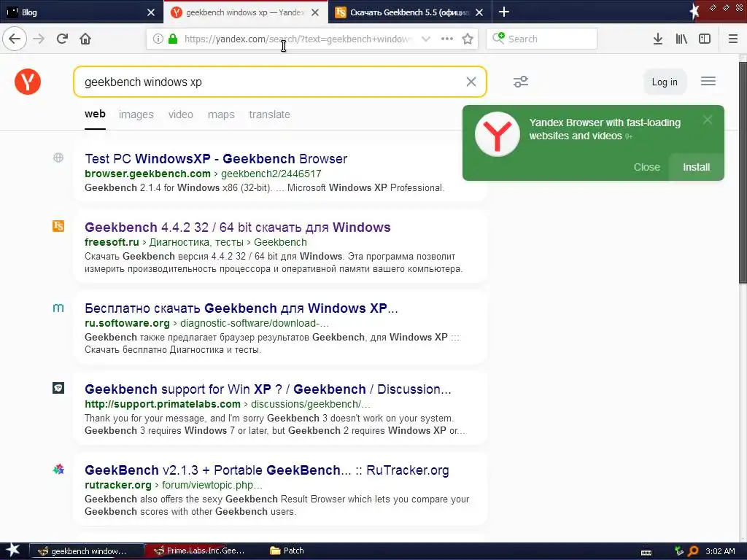Image resolution: width=747 pixels, height=560 pixels.
Task: Click Install in the Yandex Browser banner
Action: tap(697, 167)
